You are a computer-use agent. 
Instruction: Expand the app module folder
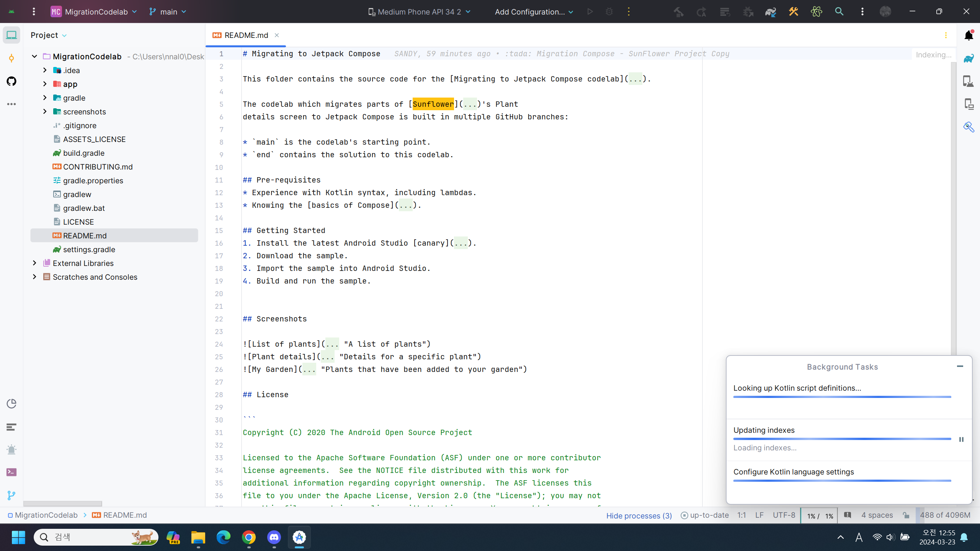(45, 84)
